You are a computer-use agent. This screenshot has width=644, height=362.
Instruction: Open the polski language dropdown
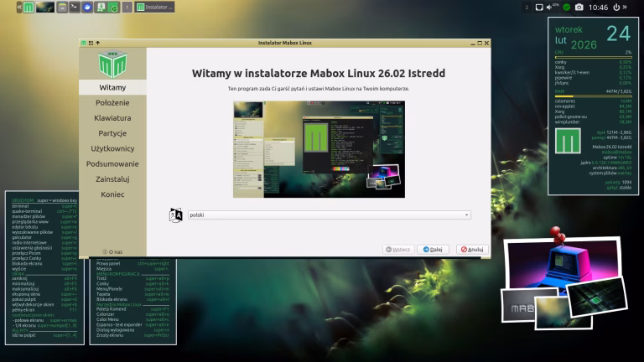click(328, 215)
